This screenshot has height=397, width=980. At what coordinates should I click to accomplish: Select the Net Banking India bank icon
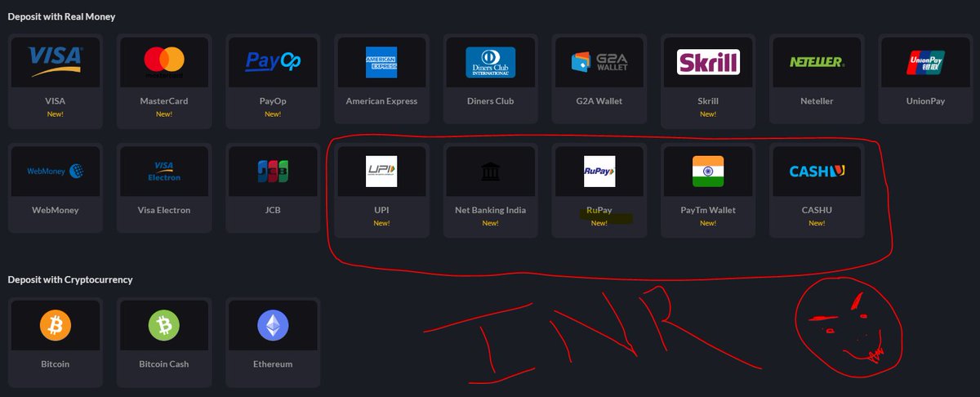click(490, 172)
